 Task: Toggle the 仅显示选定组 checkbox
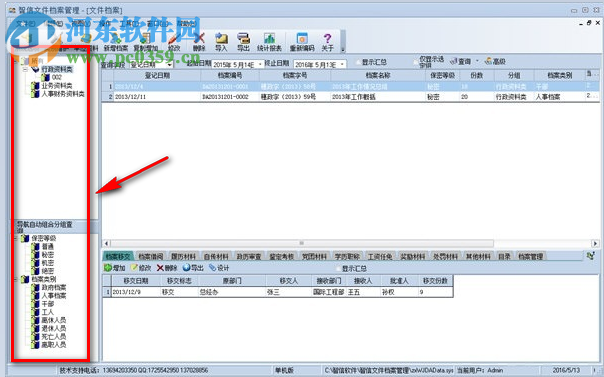(416, 62)
